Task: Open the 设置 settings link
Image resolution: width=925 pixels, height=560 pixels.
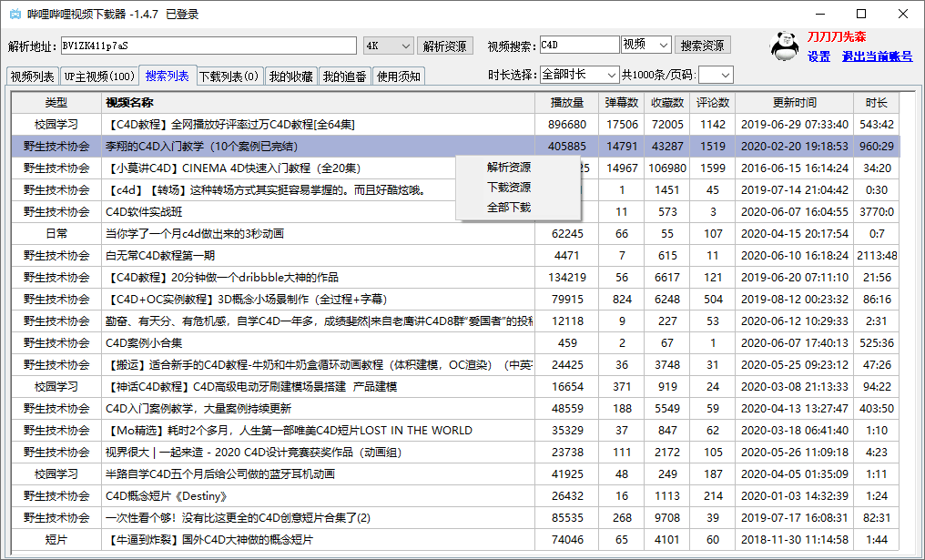Action: 818,56
